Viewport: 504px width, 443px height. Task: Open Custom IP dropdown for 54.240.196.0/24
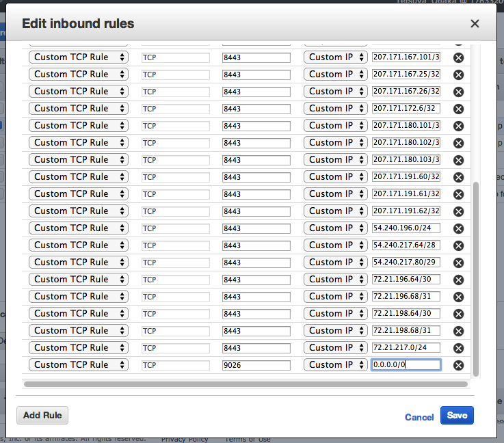point(336,228)
